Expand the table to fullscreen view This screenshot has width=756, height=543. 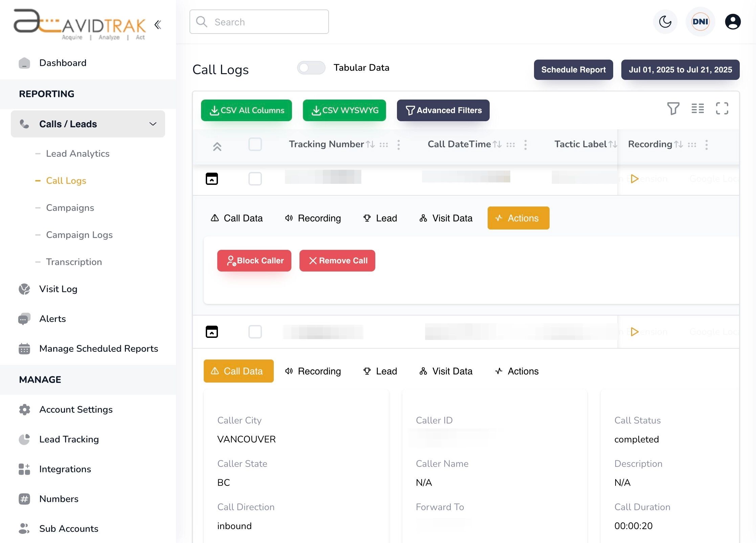722,109
